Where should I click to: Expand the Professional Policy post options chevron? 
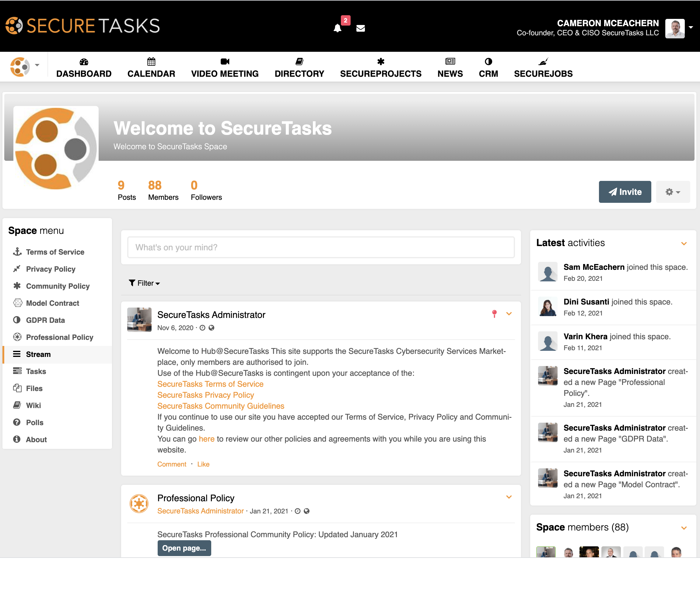(x=509, y=497)
